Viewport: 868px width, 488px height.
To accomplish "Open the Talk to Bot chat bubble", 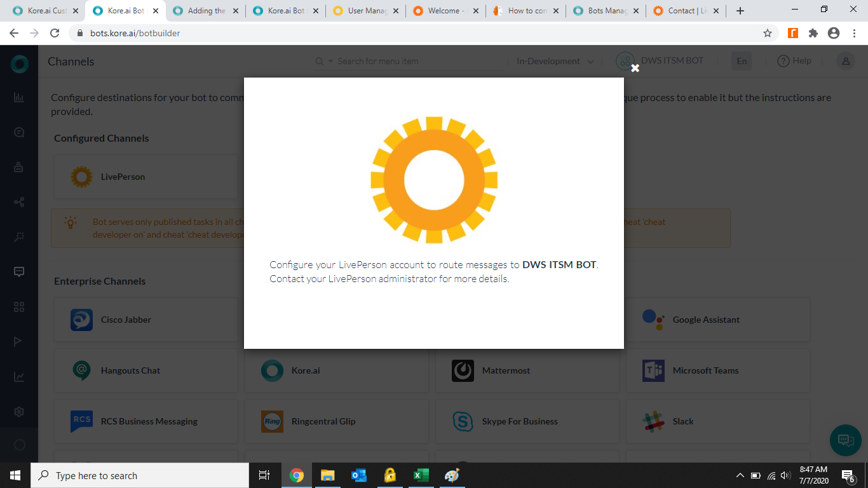I will [845, 440].
